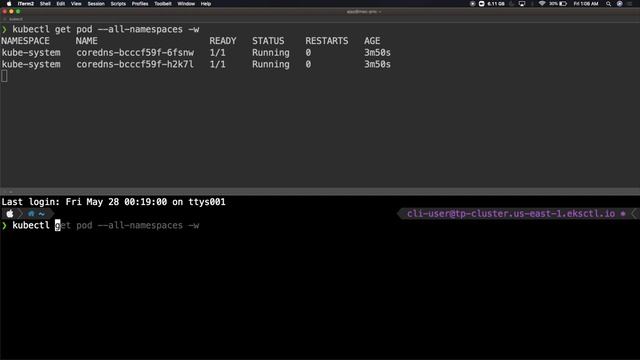Click the Apple logo prompt segment
640x360 pixels.
pyautogui.click(x=10, y=213)
